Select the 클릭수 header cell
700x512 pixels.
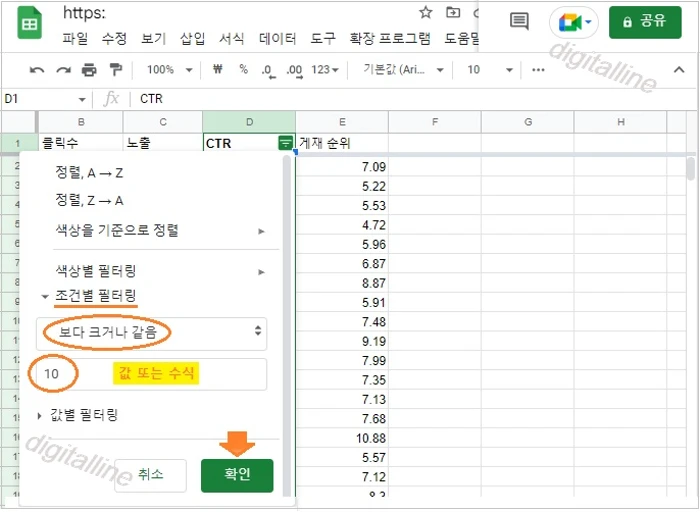81,143
